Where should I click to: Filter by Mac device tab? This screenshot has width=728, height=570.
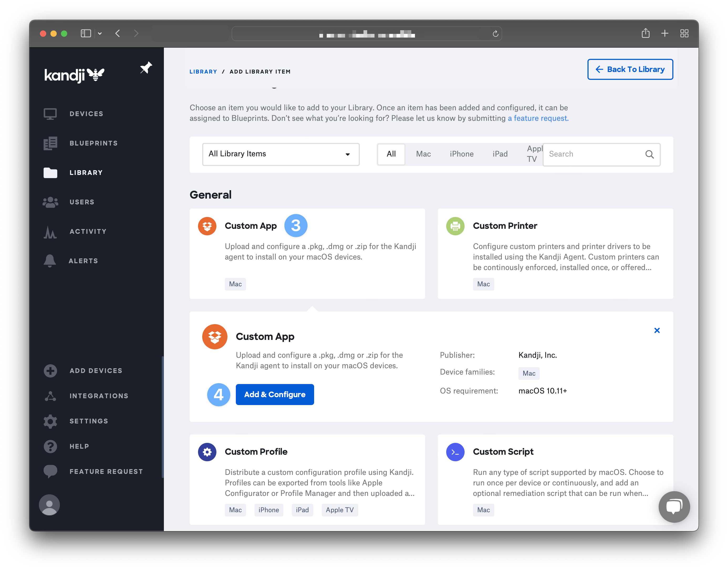423,154
